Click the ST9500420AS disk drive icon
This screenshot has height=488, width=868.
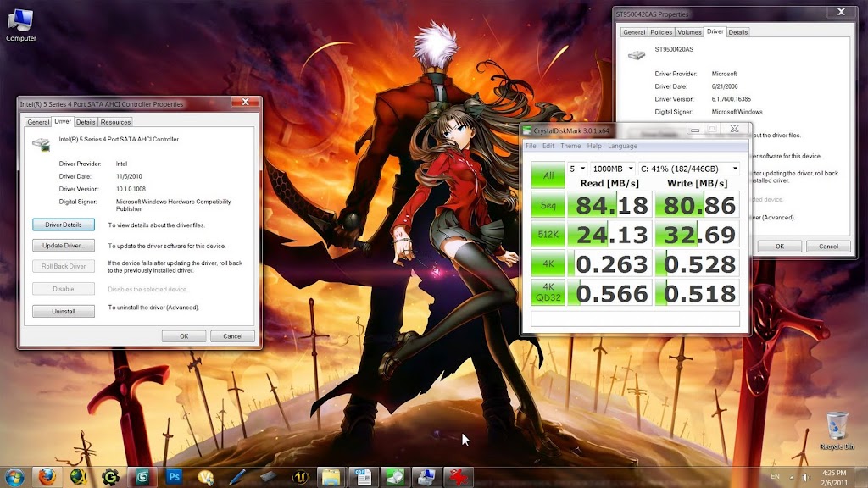click(x=637, y=55)
